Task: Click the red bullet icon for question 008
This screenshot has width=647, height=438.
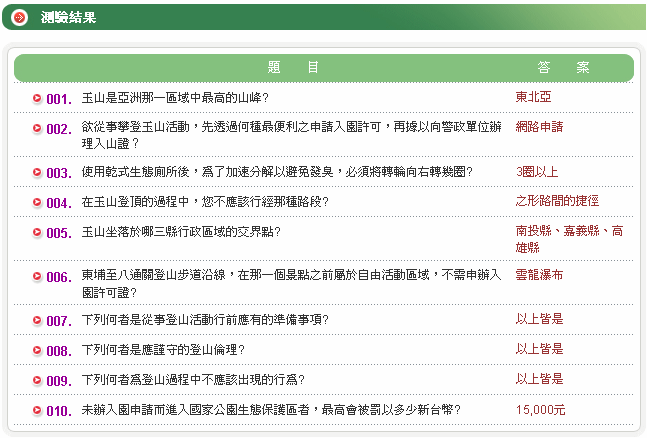Action: [x=37, y=350]
